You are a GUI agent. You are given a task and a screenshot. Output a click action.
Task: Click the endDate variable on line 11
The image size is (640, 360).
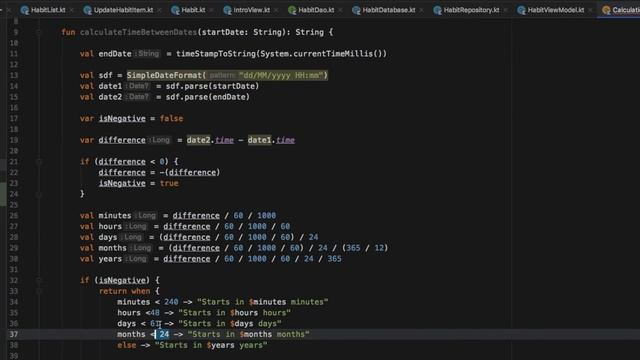point(115,54)
